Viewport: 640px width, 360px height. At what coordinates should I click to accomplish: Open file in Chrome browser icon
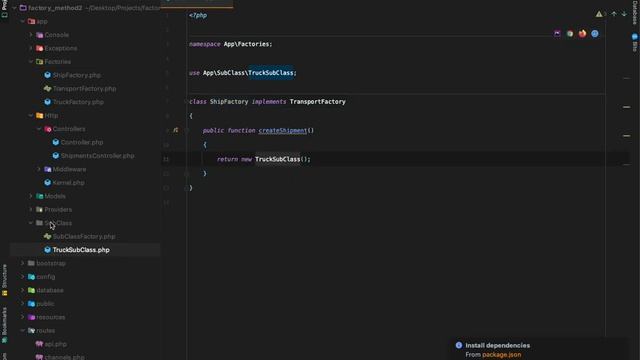[570, 34]
